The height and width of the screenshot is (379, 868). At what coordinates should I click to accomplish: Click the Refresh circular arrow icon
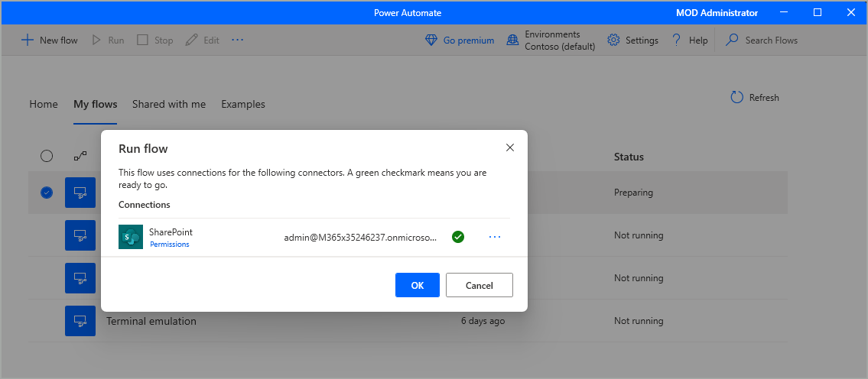click(737, 97)
